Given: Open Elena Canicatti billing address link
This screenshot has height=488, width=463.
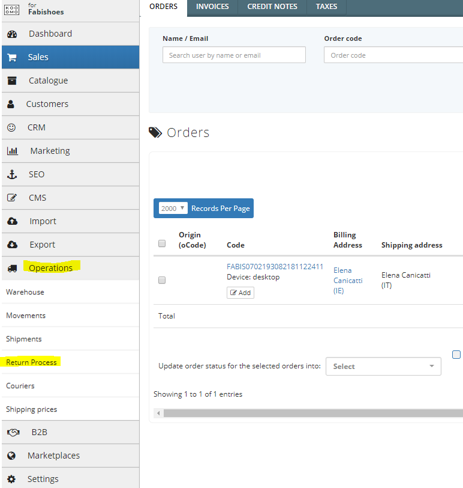Looking at the screenshot, I should [348, 280].
